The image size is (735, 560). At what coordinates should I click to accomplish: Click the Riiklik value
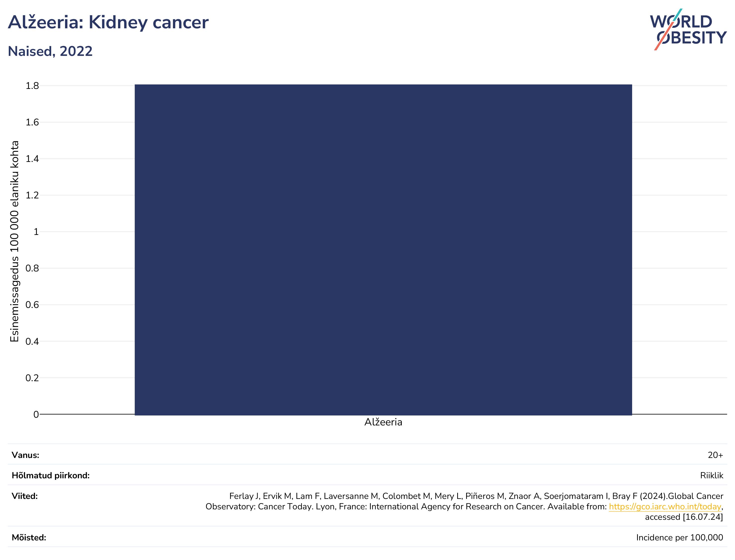(712, 475)
